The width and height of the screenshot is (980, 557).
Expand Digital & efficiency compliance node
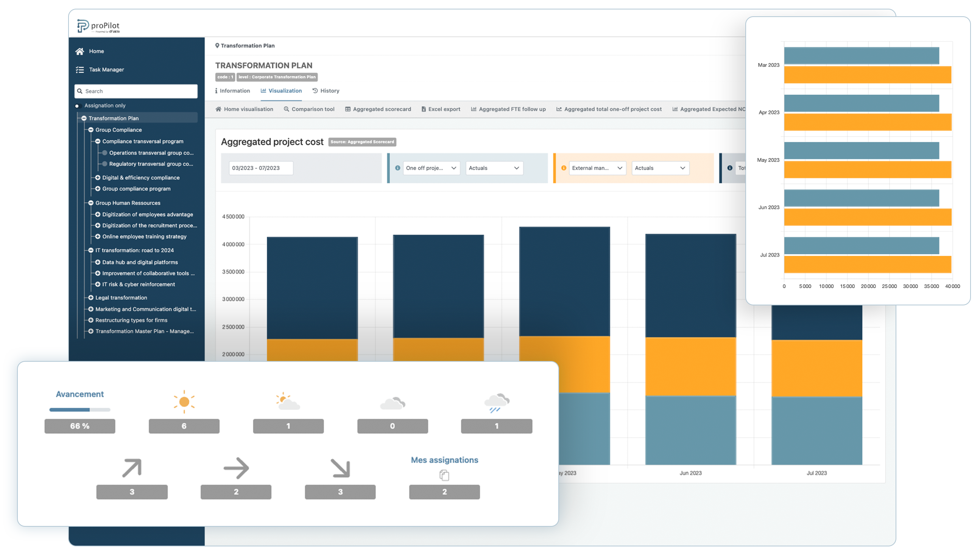(x=98, y=177)
